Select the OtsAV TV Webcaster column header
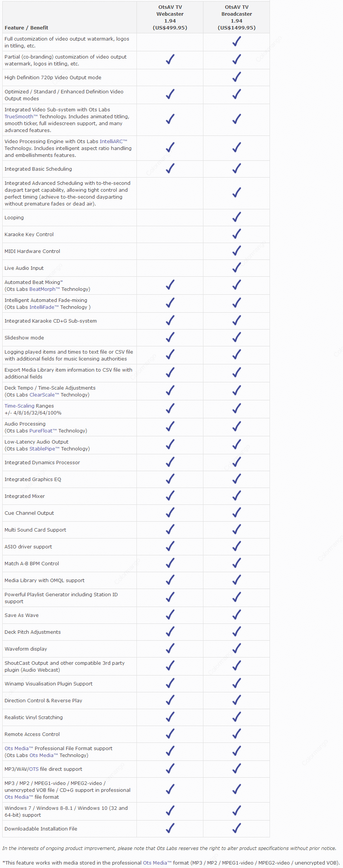 coord(170,17)
